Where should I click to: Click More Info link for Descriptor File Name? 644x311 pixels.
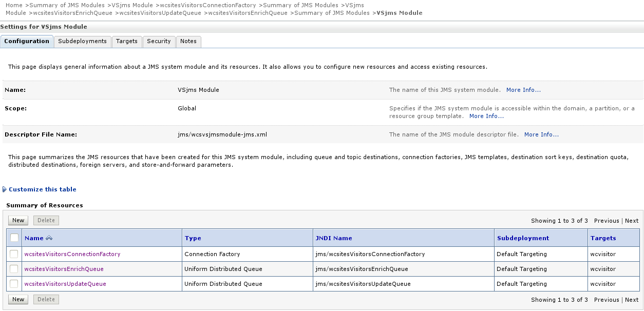541,134
